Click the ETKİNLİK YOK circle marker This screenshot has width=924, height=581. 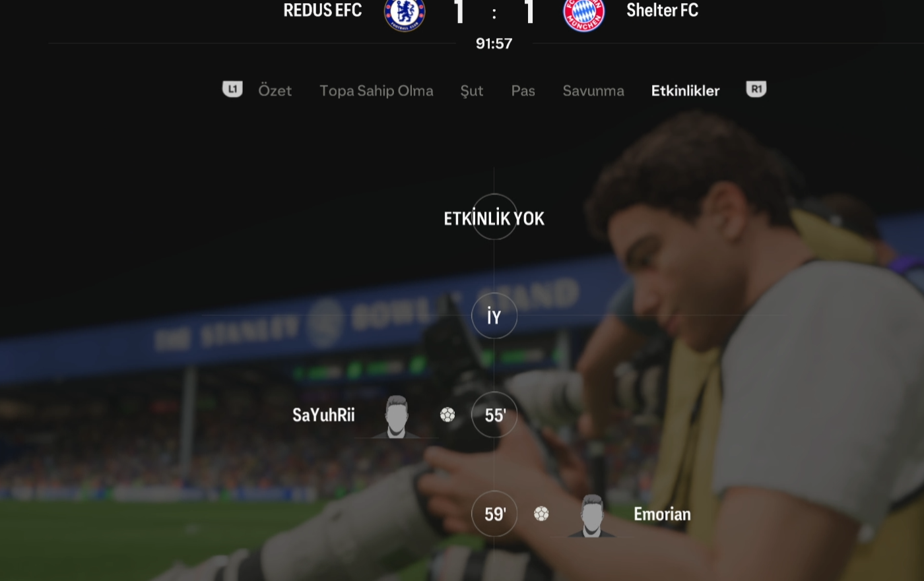click(494, 217)
